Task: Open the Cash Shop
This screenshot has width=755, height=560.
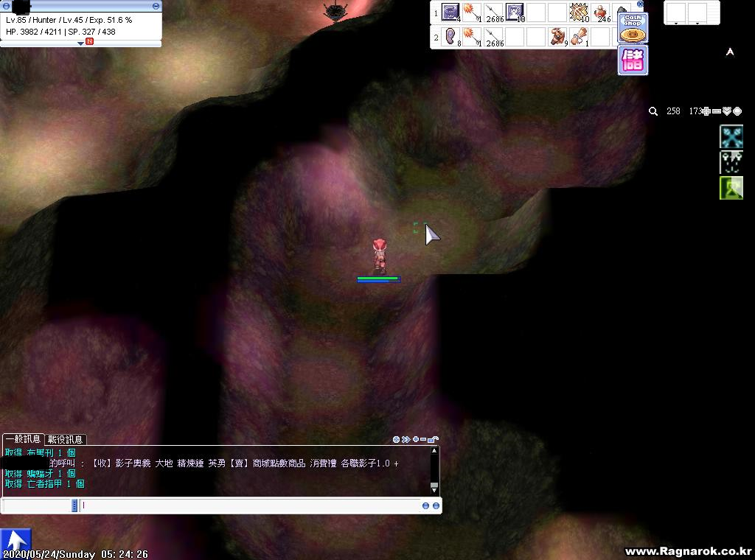Action: pyautogui.click(x=633, y=28)
